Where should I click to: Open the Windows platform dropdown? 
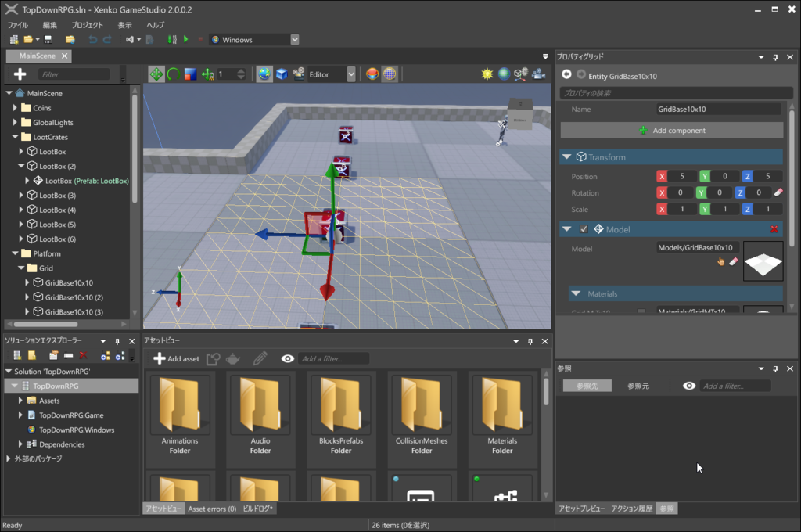[293, 39]
